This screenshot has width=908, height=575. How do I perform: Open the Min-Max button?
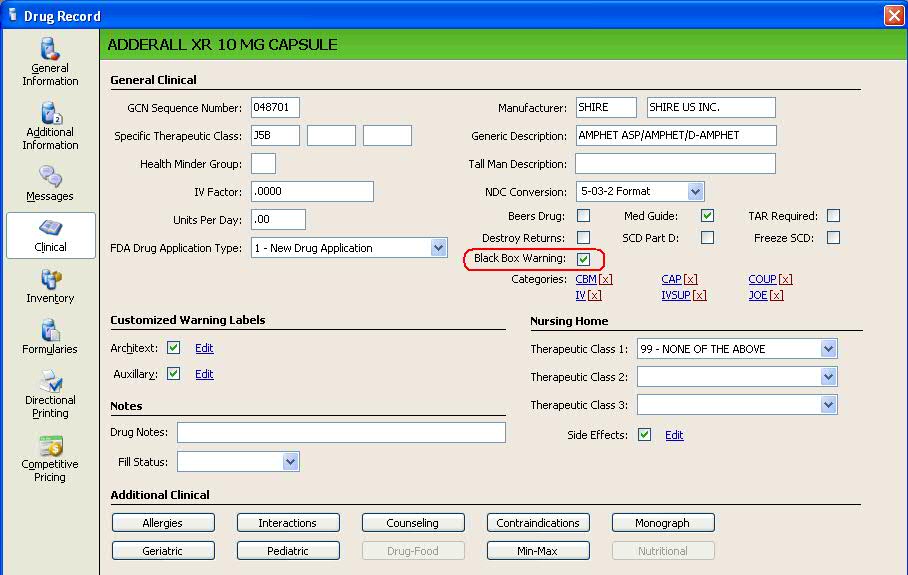[539, 550]
